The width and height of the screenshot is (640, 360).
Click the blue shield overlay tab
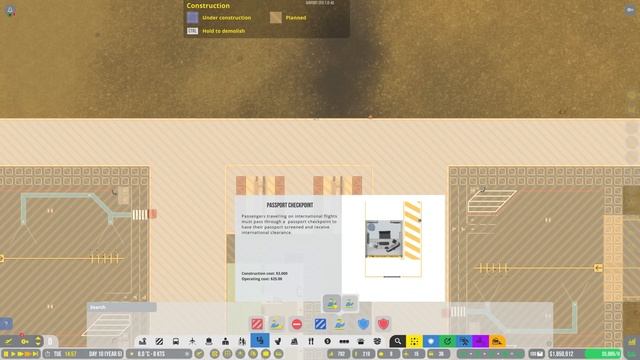click(x=431, y=341)
